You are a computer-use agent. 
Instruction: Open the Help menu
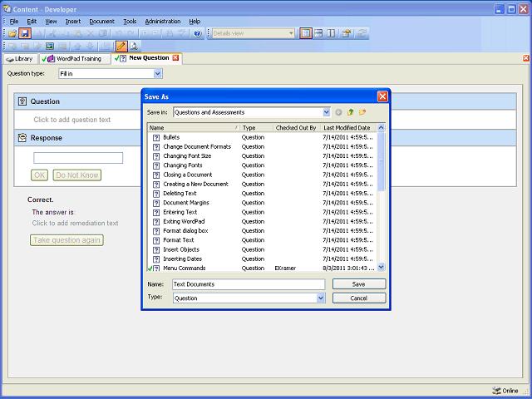[x=195, y=22]
